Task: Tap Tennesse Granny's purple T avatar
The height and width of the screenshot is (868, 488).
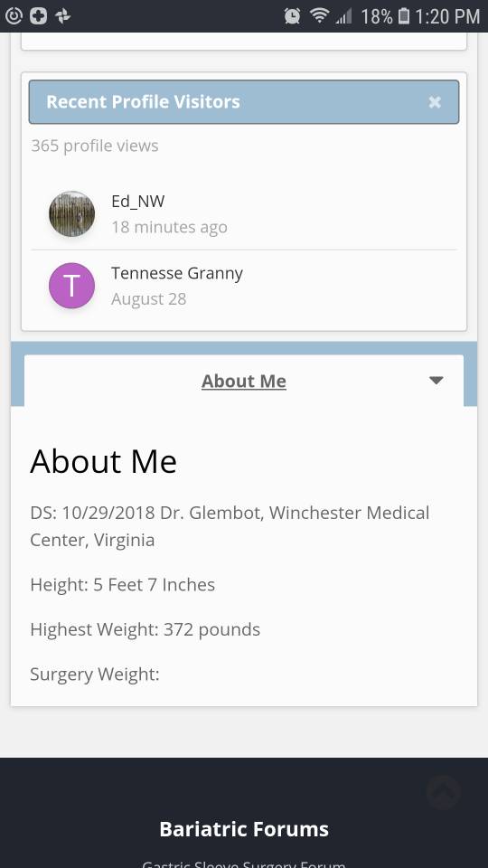Action: [72, 286]
